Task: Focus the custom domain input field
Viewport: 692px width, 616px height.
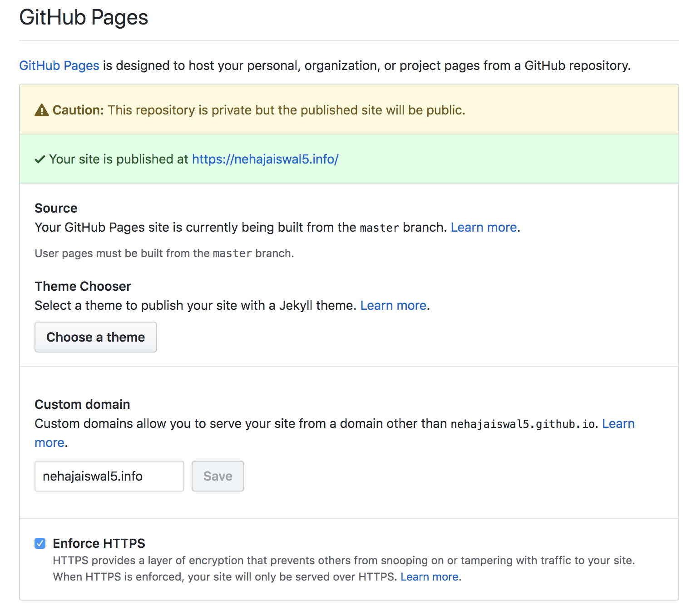Action: click(x=109, y=476)
